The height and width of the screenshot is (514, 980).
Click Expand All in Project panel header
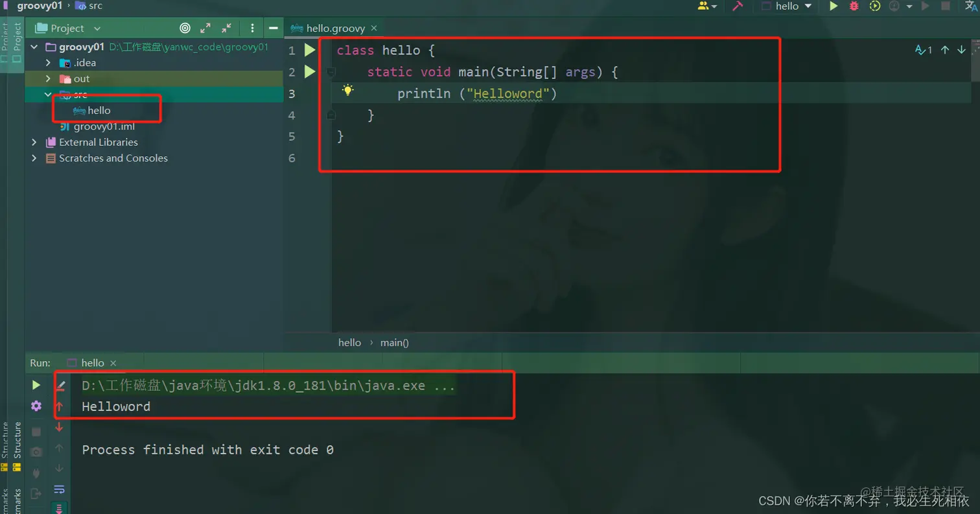205,28
